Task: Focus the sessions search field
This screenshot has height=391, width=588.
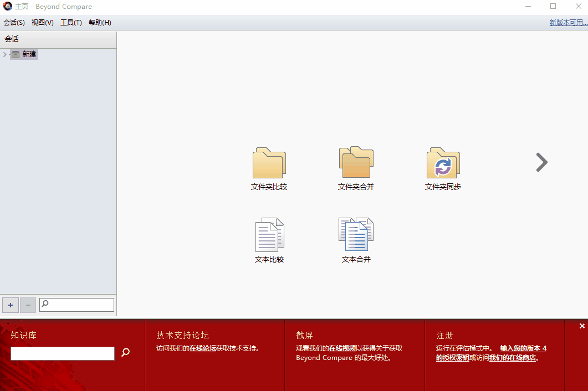Action: 77,305
